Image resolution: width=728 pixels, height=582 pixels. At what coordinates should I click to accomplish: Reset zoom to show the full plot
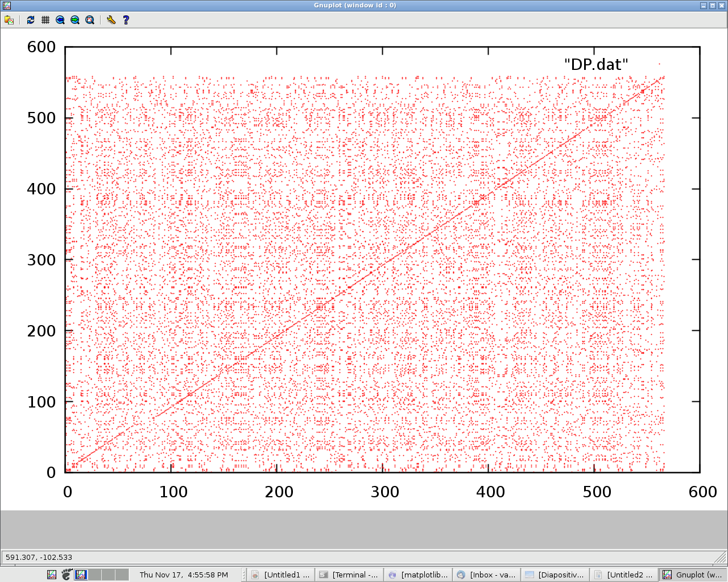tap(89, 20)
